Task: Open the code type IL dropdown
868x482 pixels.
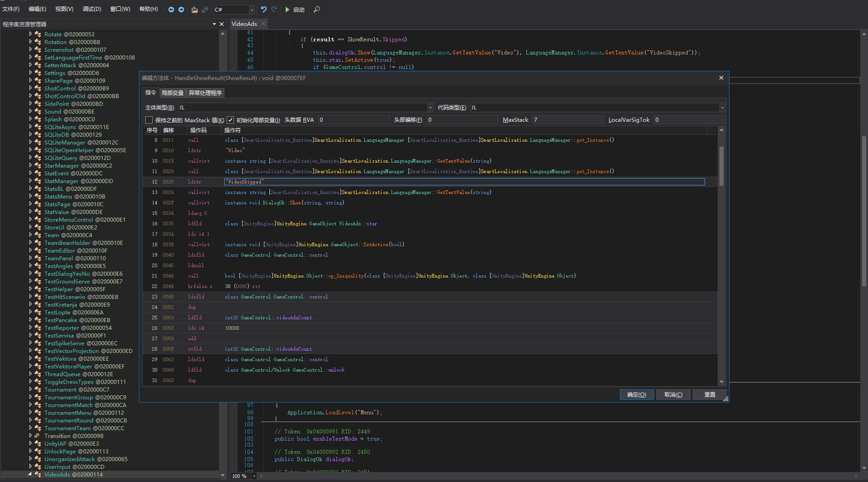Action: pyautogui.click(x=722, y=108)
